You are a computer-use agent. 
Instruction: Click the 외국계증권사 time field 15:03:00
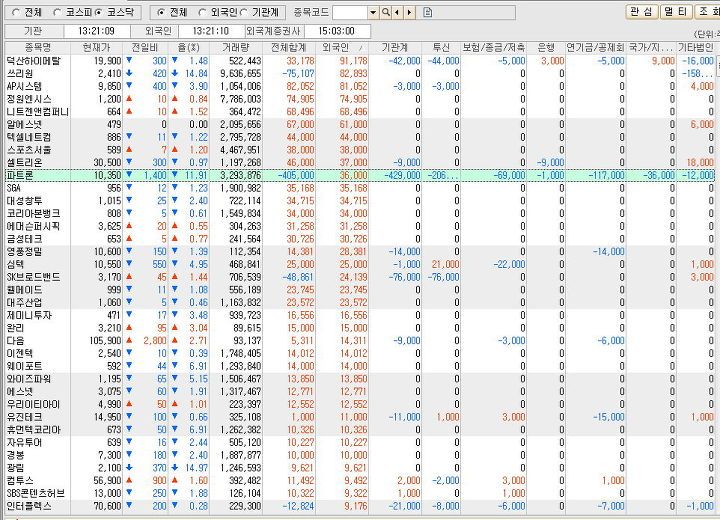pos(337,31)
